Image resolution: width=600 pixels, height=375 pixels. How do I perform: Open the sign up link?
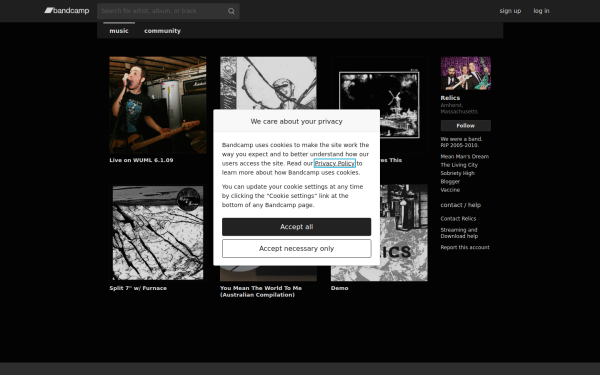click(x=510, y=11)
